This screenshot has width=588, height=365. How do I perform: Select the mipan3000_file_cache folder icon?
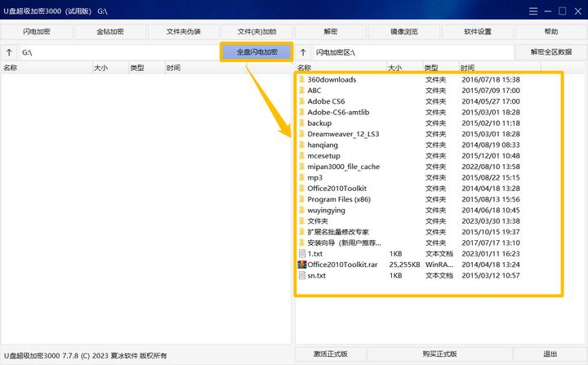tap(301, 167)
